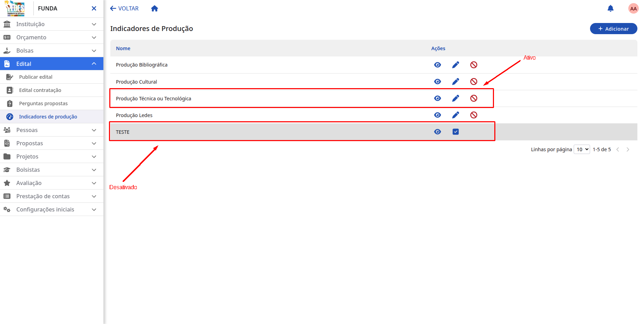View details of Produção Ledes

click(x=438, y=115)
